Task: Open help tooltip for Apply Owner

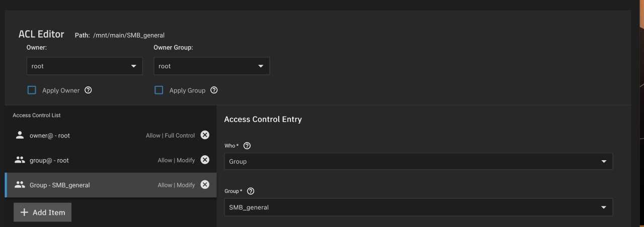Action: [x=89, y=90]
